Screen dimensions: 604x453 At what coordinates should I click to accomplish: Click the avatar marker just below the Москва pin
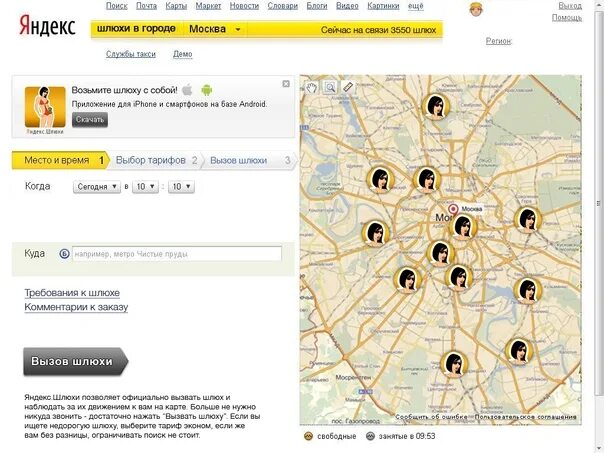[463, 226]
